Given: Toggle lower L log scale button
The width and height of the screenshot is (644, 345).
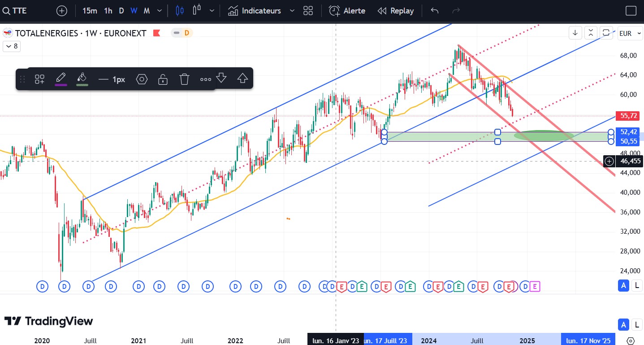Looking at the screenshot, I should 637,324.
